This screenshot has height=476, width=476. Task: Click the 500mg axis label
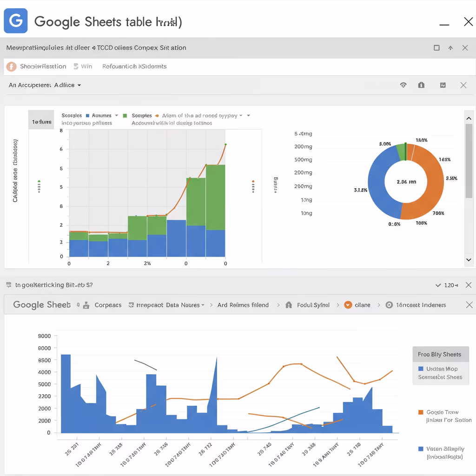303,160
